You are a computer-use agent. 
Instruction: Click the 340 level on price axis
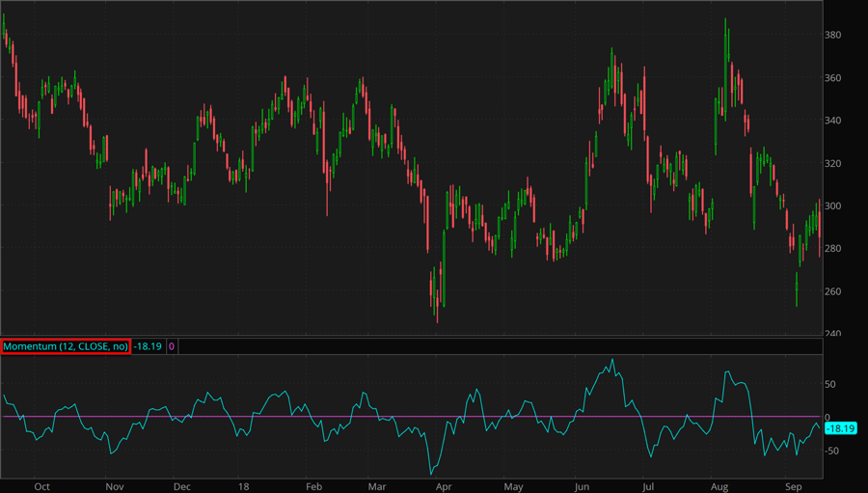(x=834, y=121)
